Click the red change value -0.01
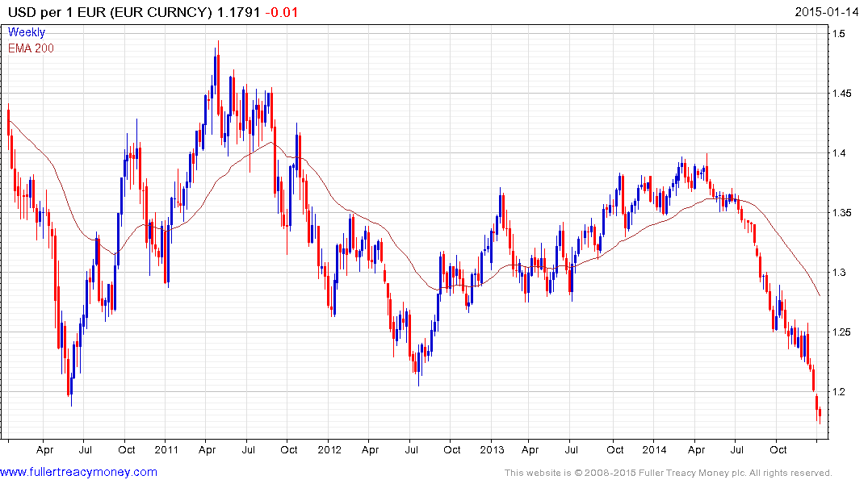 (x=281, y=11)
